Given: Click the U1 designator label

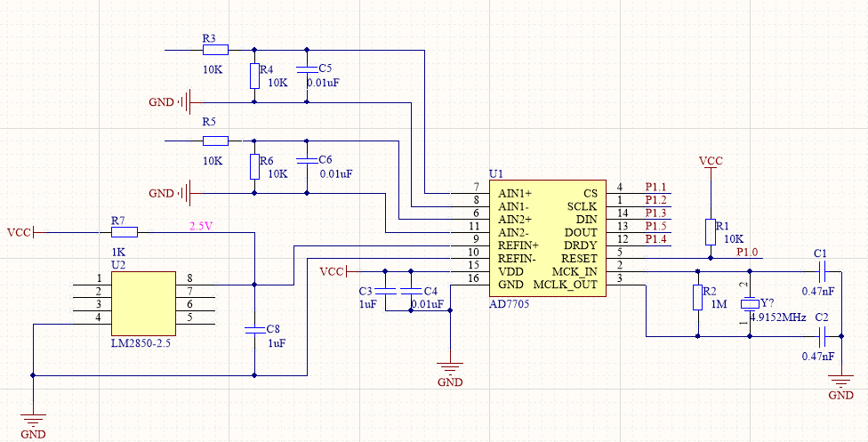Looking at the screenshot, I should point(495,174).
